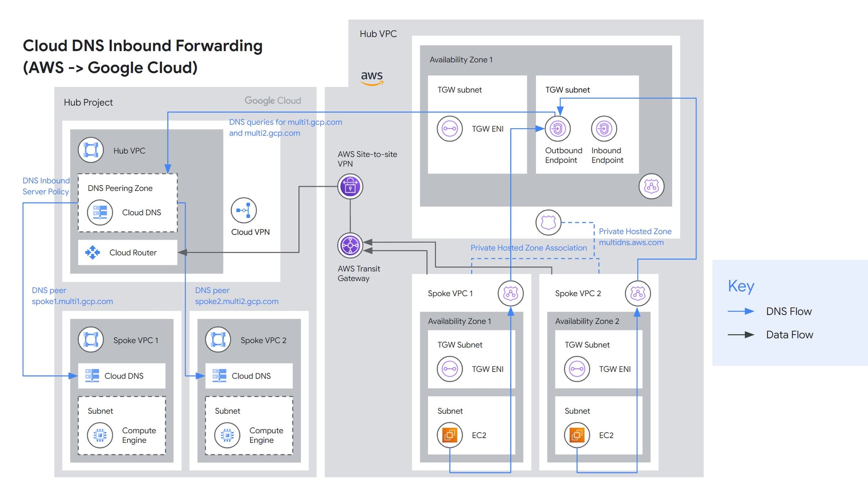Click 'TGW subnet' label above TGW ENI in Hub
This screenshot has height=485, width=868.
tap(459, 90)
